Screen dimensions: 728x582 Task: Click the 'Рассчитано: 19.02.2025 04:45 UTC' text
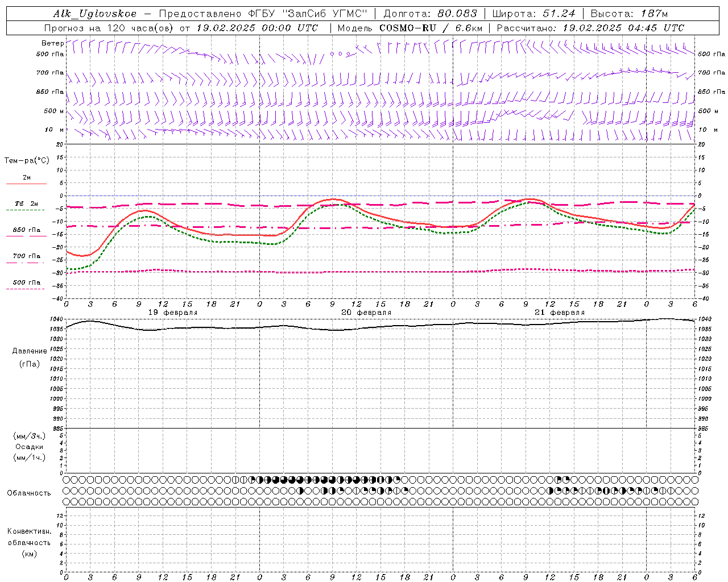(x=590, y=28)
